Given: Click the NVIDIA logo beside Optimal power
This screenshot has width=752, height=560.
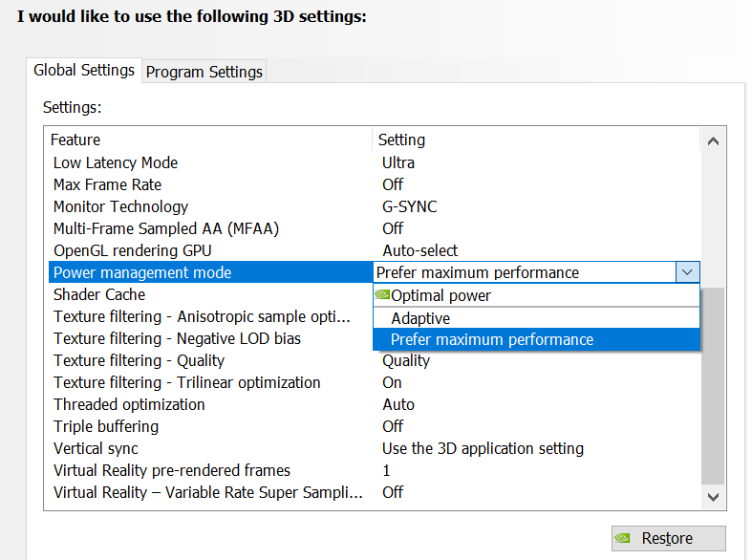Looking at the screenshot, I should [382, 295].
